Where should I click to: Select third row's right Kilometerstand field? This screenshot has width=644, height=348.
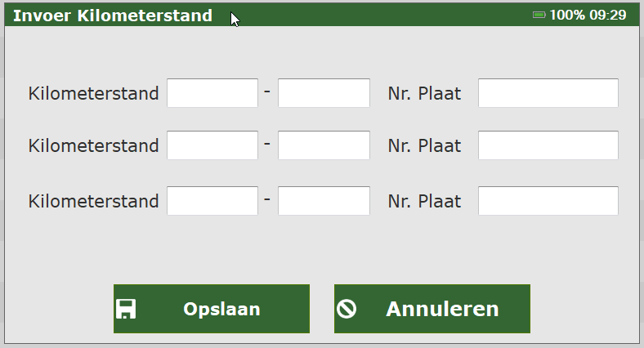324,201
